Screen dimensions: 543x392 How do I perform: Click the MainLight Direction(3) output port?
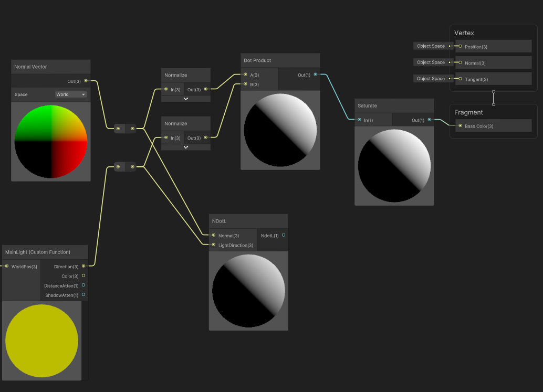pos(83,267)
